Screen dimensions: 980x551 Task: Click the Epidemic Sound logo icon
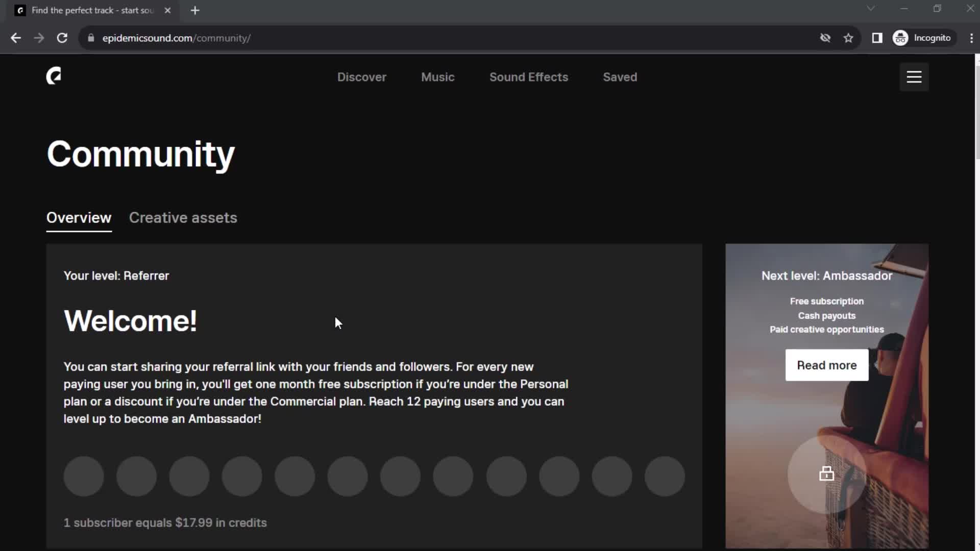(54, 77)
